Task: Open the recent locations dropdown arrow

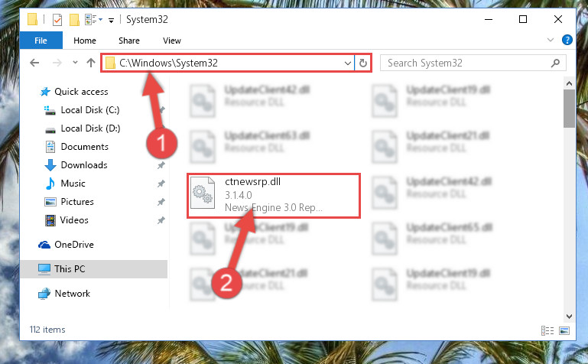Action: click(x=75, y=63)
